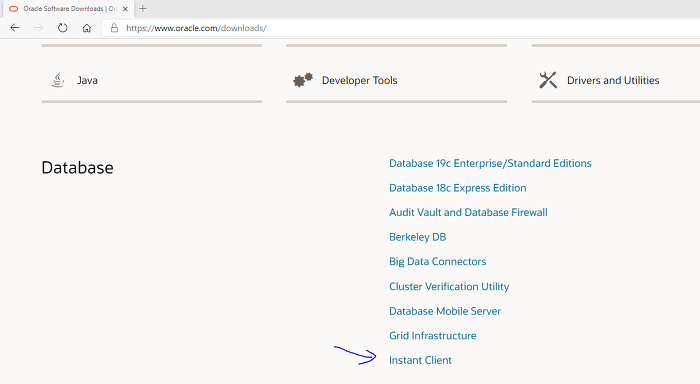Open Audit Vault and Database Firewall link
Viewport: 700px width, 384px height.
click(468, 213)
